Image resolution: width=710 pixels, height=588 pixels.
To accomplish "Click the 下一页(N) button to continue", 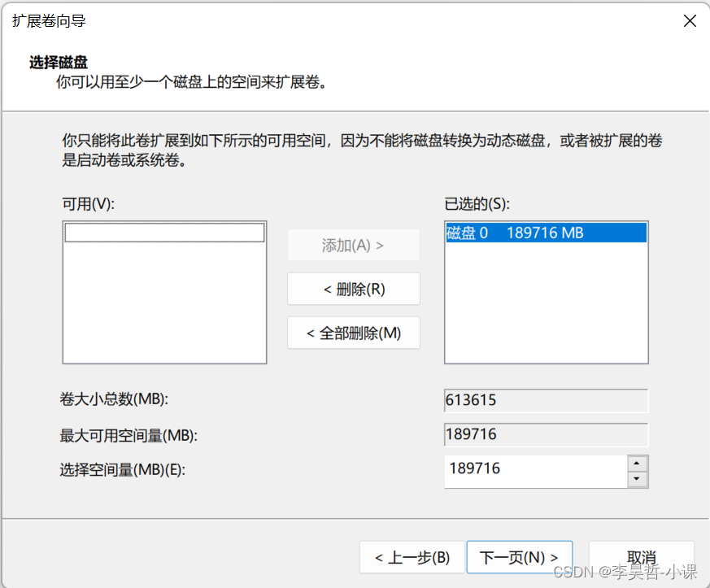I will (x=519, y=557).
